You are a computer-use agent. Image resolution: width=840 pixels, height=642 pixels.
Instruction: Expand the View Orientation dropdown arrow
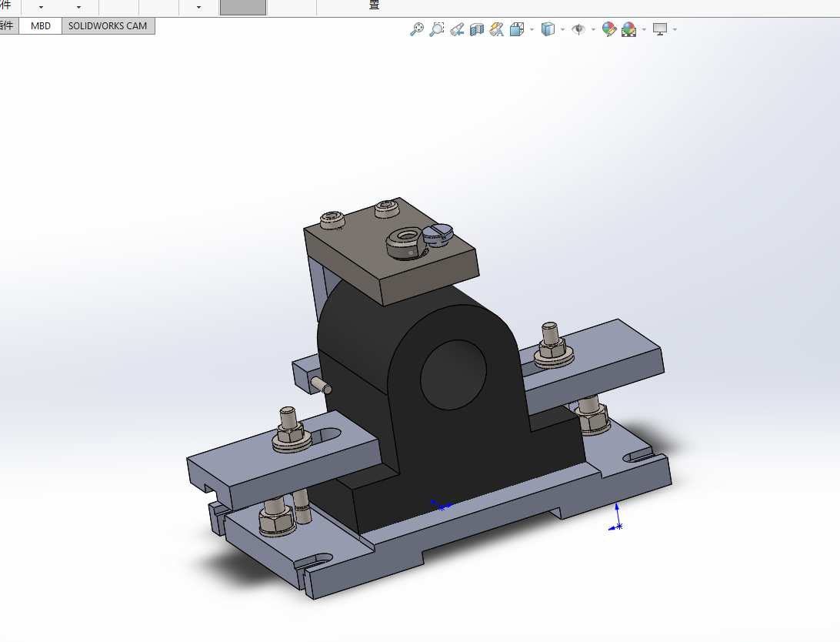coord(532,29)
